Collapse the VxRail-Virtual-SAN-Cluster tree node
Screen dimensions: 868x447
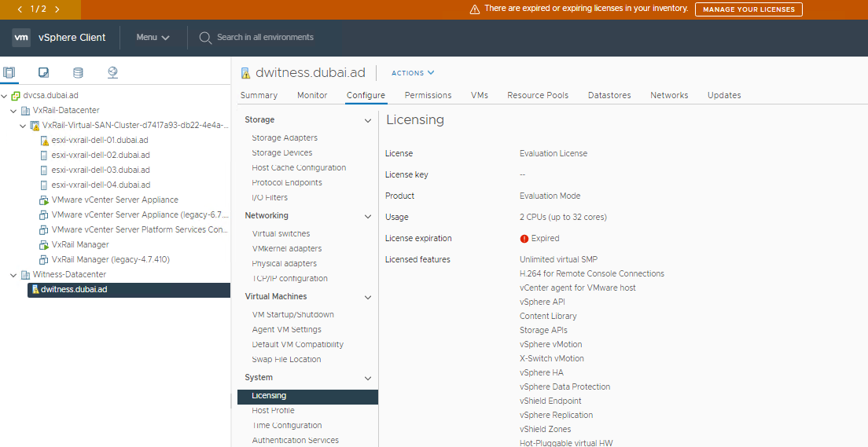24,126
